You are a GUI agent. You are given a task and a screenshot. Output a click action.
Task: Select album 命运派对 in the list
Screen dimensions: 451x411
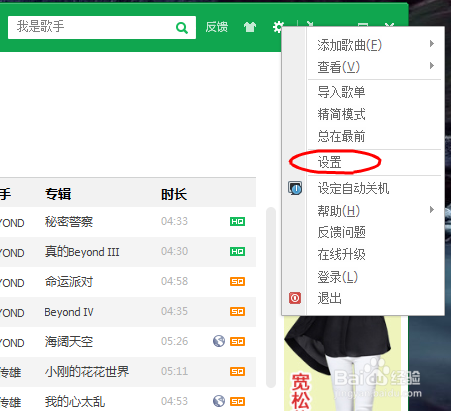tap(69, 282)
